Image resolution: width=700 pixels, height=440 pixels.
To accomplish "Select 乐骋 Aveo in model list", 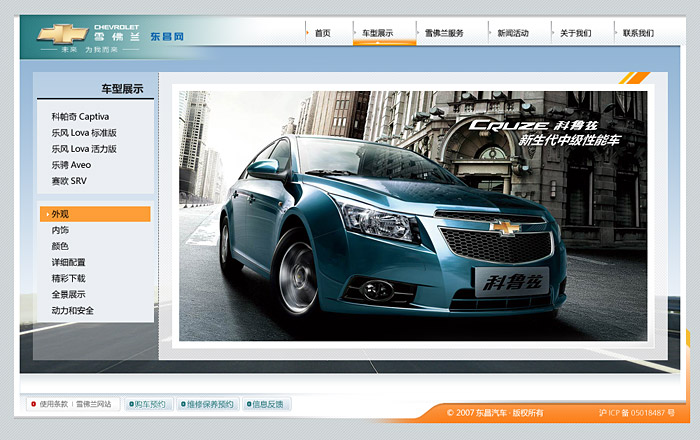I will click(x=71, y=165).
